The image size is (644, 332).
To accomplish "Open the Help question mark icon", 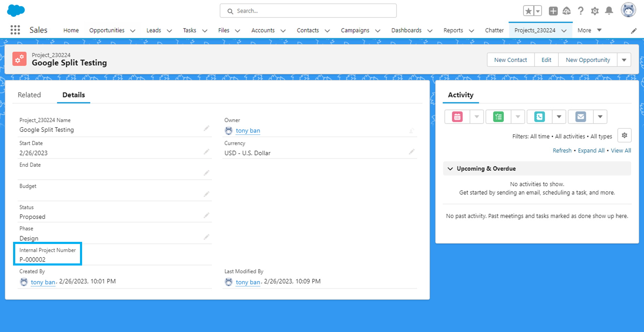I will pos(581,11).
